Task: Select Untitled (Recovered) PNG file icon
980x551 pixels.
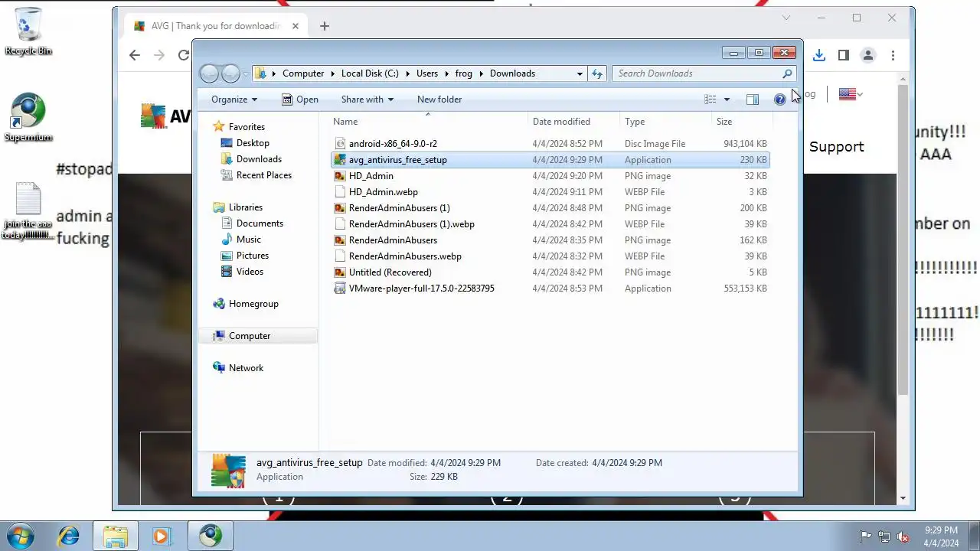Action: (340, 272)
